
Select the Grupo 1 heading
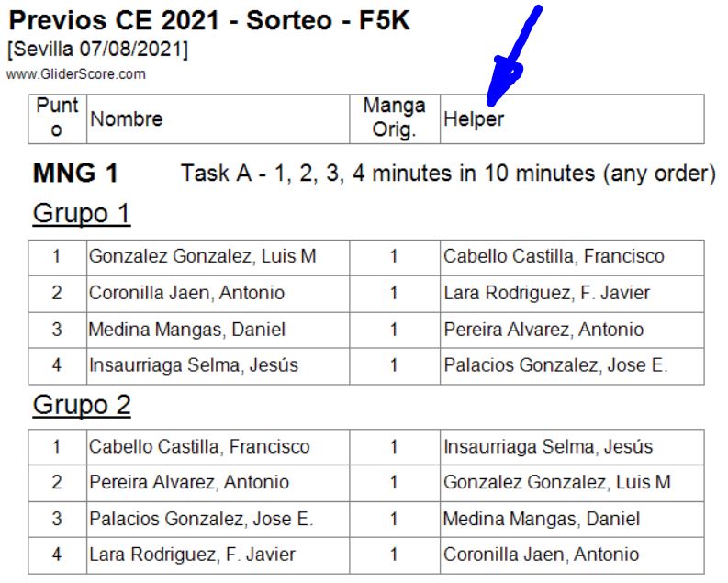pos(82,214)
